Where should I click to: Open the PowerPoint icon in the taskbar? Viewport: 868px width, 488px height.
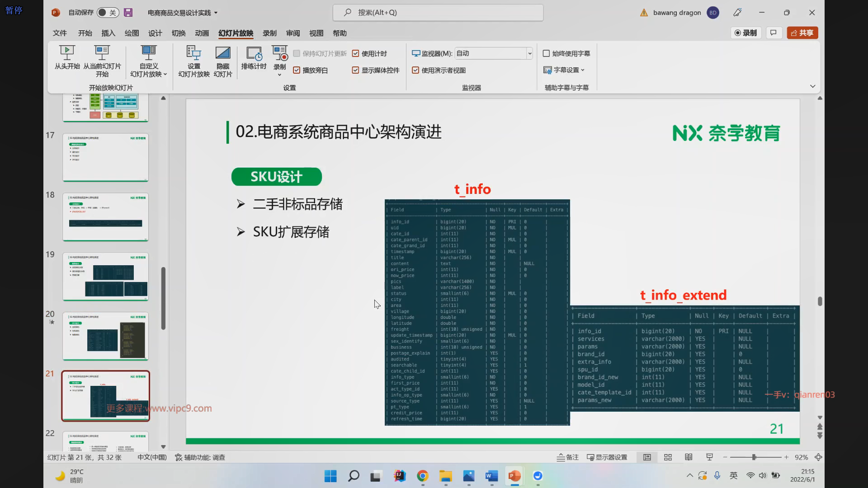(514, 476)
